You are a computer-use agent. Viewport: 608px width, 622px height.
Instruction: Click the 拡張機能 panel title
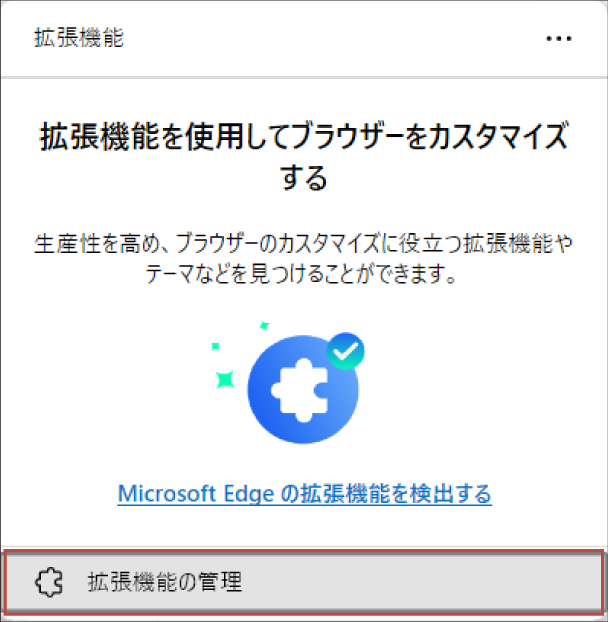[x=79, y=38]
